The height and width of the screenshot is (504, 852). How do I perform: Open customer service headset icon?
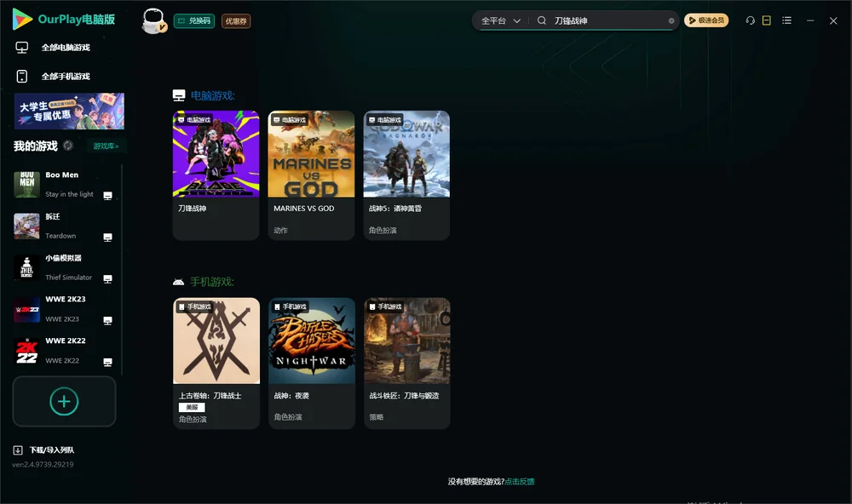(x=751, y=20)
